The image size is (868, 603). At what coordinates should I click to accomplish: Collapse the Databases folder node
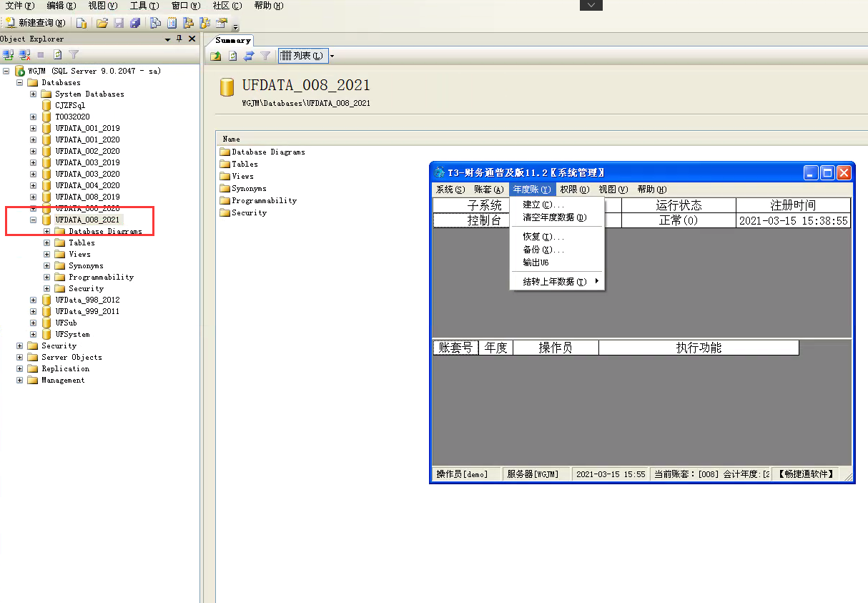(x=20, y=83)
